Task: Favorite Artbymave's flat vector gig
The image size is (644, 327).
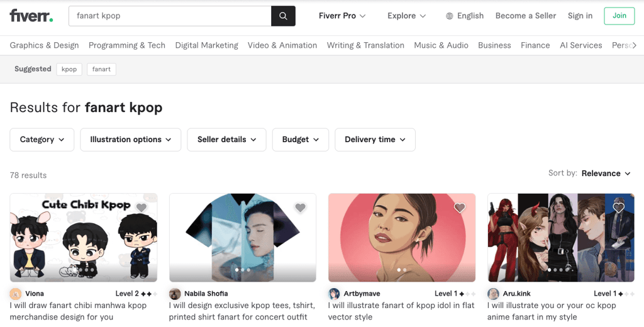Action: (460, 208)
